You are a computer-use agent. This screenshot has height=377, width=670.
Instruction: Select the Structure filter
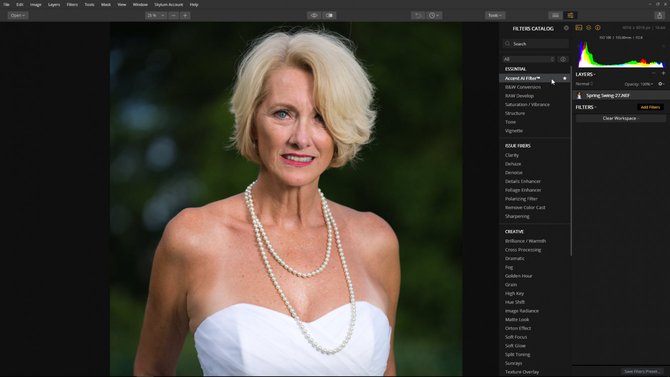point(515,113)
